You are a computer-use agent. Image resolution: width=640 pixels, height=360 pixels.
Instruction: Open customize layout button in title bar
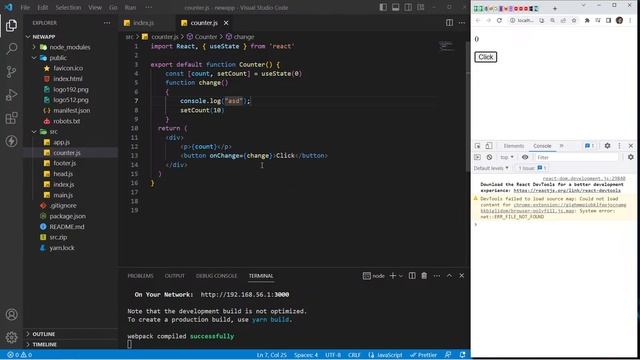tap(420, 7)
